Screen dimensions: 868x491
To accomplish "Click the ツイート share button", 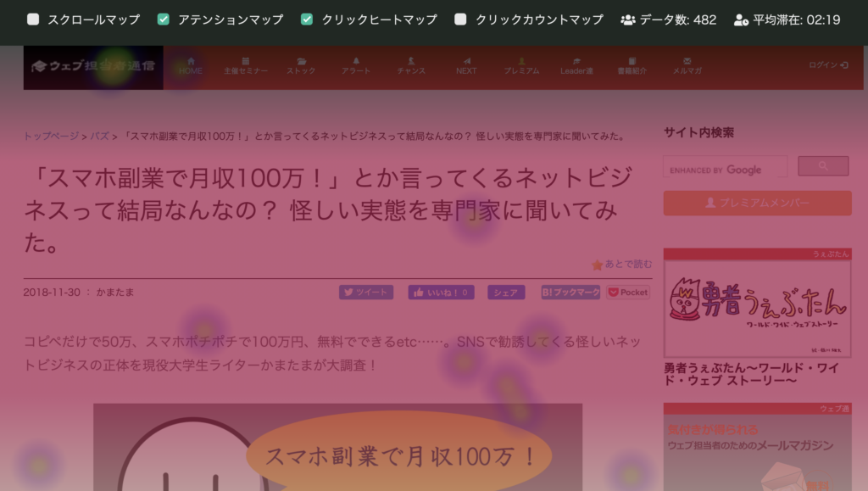I will 366,293.
